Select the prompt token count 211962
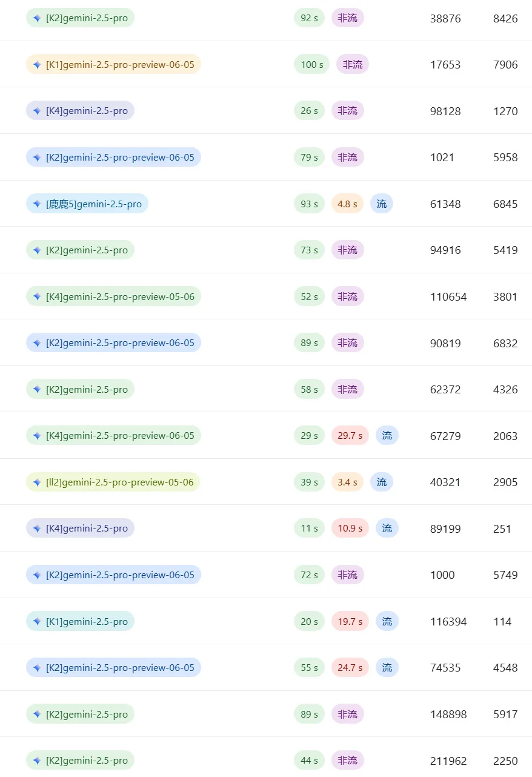The height and width of the screenshot is (777, 532). [x=448, y=761]
